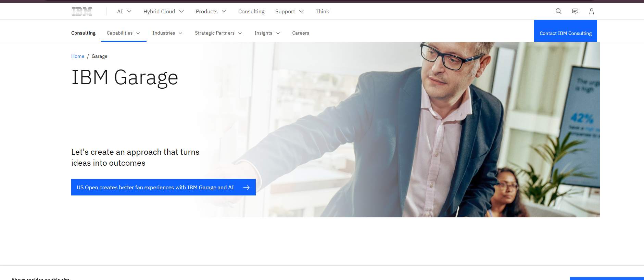This screenshot has height=280, width=644.
Task: Expand the Hybrid Cloud dropdown
Action: 164,11
